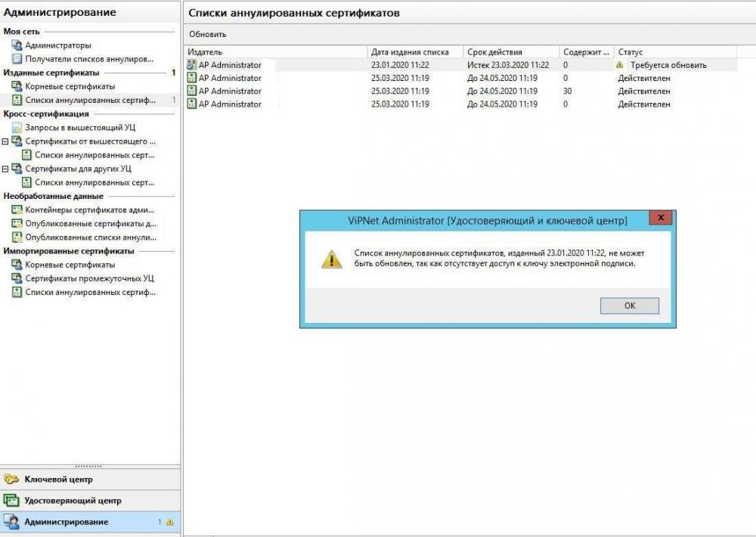
Task: Click the revocation list icon under Сертификаты от вышестоящего
Action: tap(27, 155)
